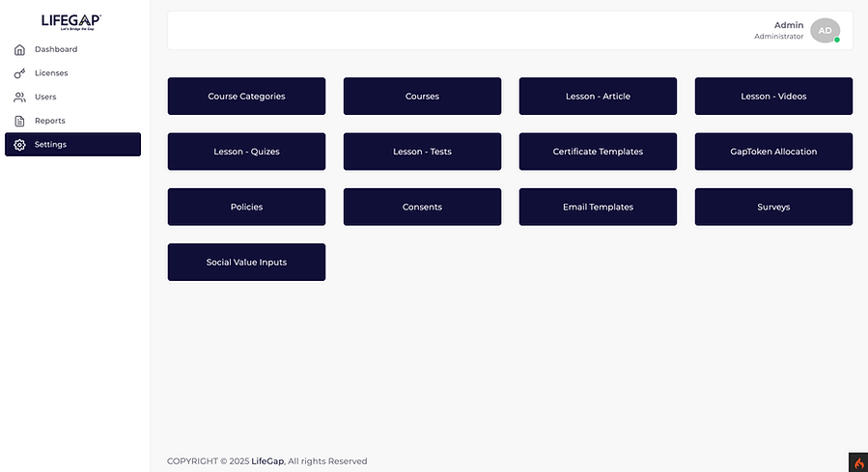The height and width of the screenshot is (472, 868).
Task: Open the AD user avatar
Action: [825, 31]
